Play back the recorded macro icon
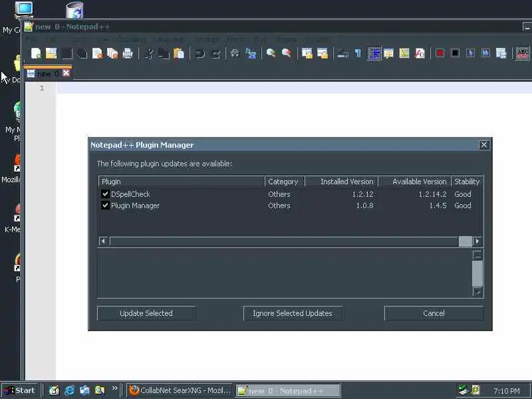532x399 pixels. coord(470,53)
